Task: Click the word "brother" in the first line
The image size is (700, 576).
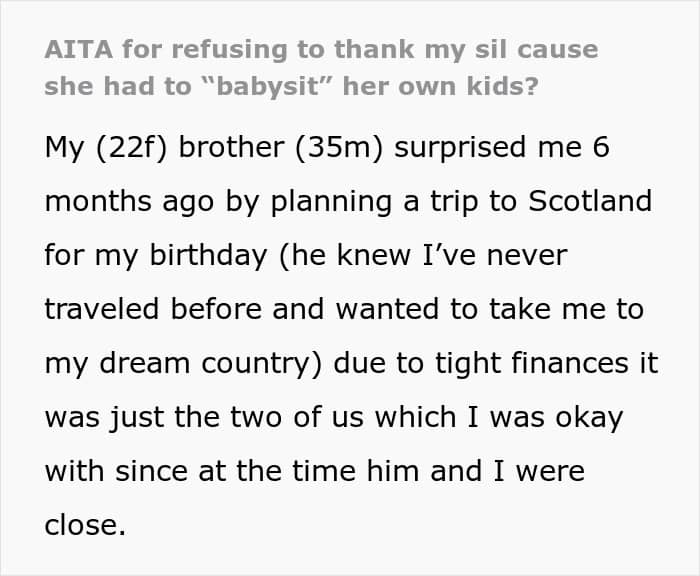Action: click(231, 147)
